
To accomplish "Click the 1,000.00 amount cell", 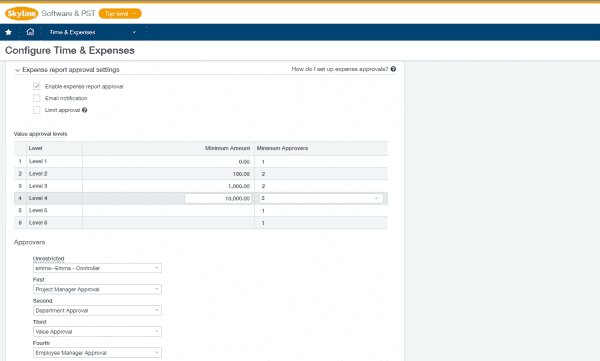I will [168, 186].
